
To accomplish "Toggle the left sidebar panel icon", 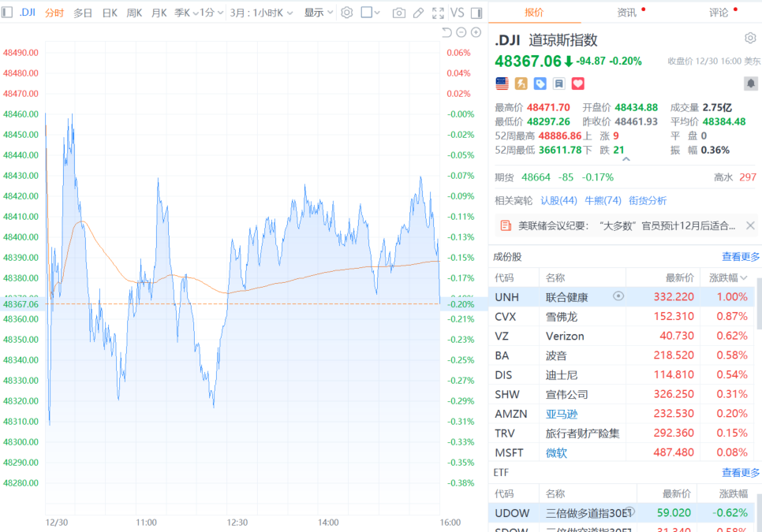I will [7, 12].
